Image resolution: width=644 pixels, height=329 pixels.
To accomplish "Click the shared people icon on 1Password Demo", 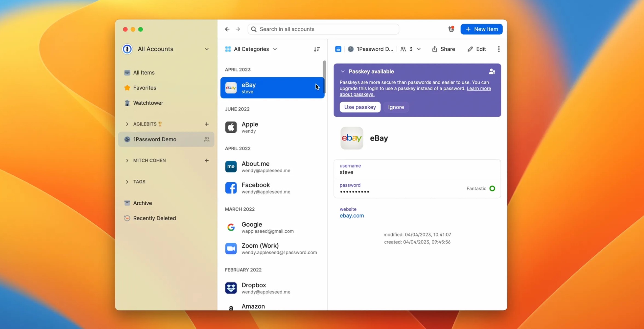I will pyautogui.click(x=206, y=139).
